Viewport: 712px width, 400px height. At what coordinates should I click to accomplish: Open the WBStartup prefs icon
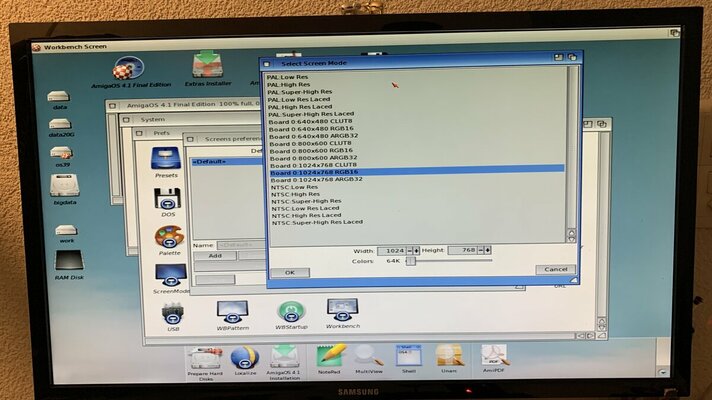tap(291, 311)
